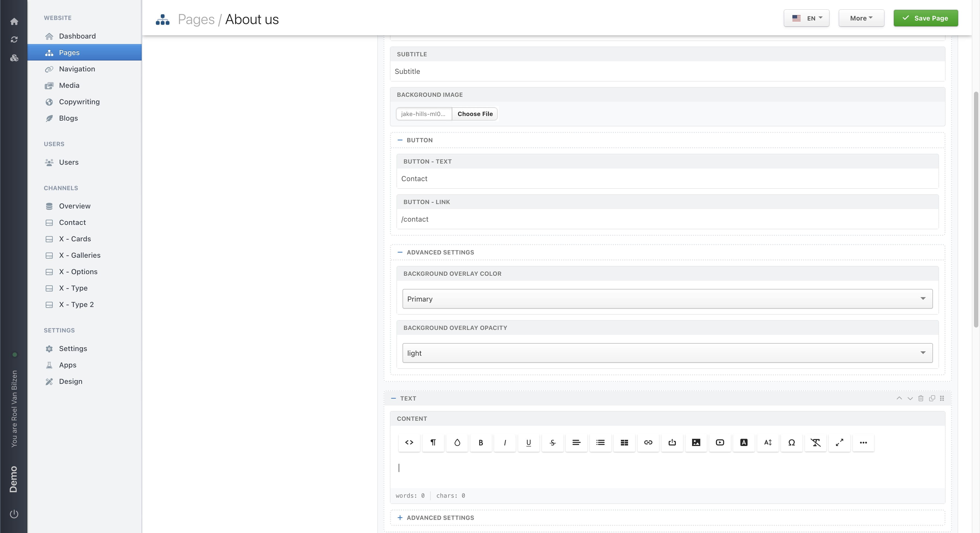Click the special character omega icon

(792, 442)
